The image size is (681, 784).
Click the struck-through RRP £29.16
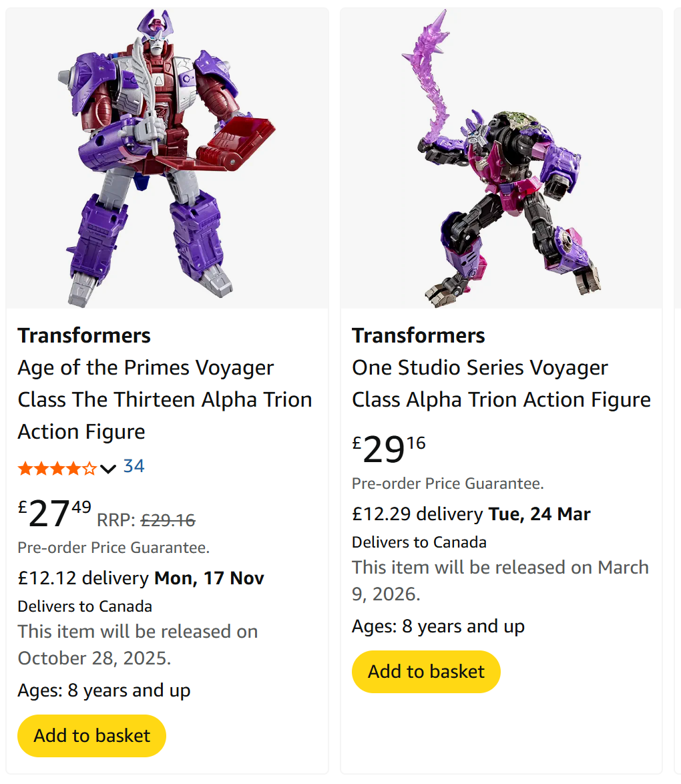tap(168, 520)
